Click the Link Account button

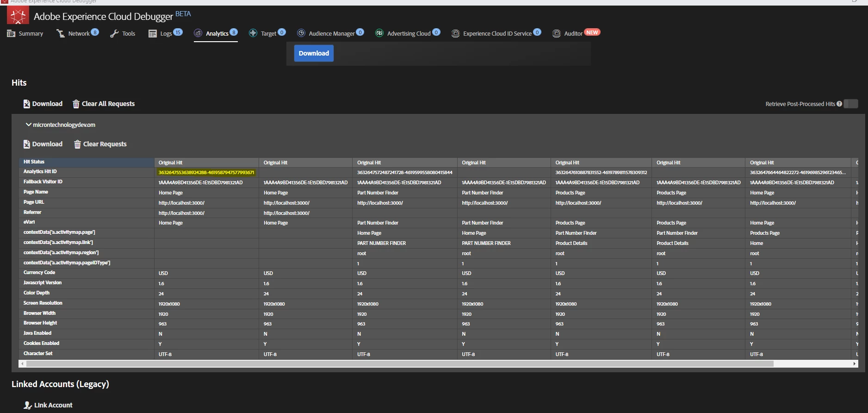click(x=48, y=405)
